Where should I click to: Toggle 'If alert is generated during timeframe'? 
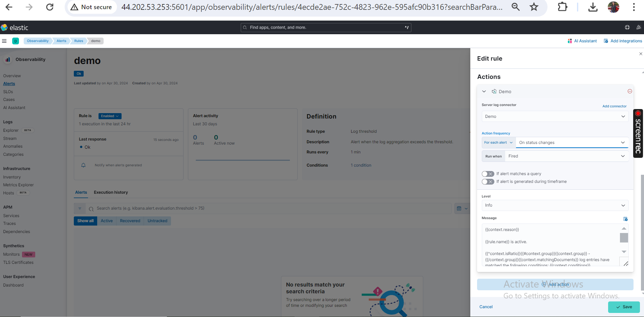tap(488, 182)
